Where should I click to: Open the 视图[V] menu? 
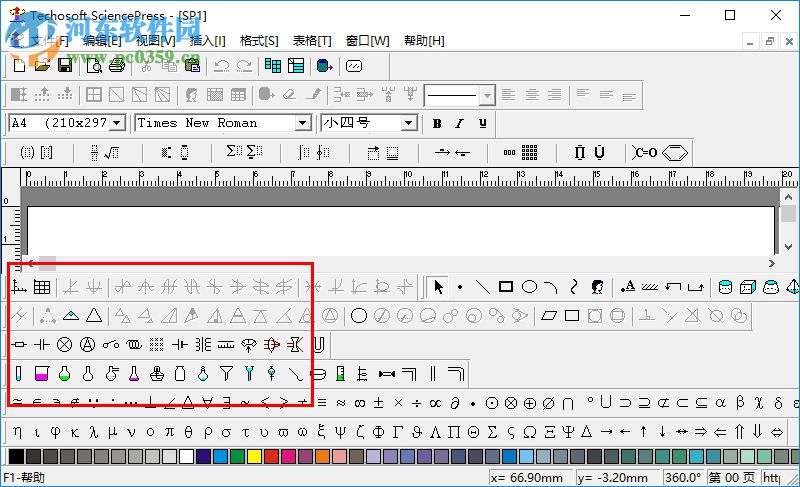[x=156, y=40]
